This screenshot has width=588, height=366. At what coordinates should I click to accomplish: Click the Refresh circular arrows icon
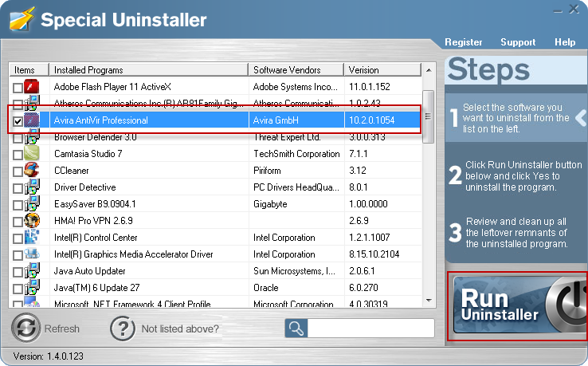(x=25, y=328)
